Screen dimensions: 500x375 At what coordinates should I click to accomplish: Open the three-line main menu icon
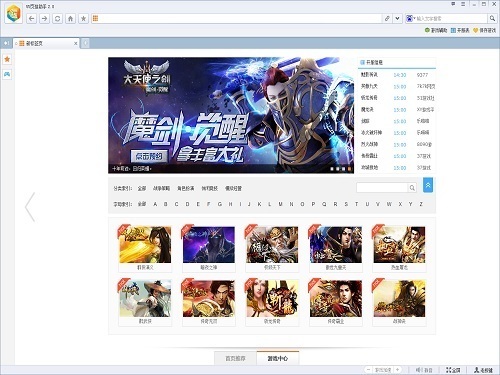pyautogui.click(x=463, y=4)
